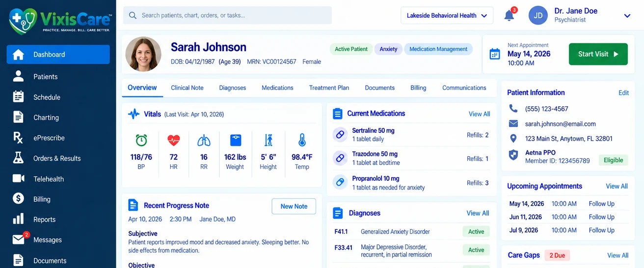This screenshot has width=644, height=268.
Task: Click the Diagnoses list icon
Action: pos(338,213)
